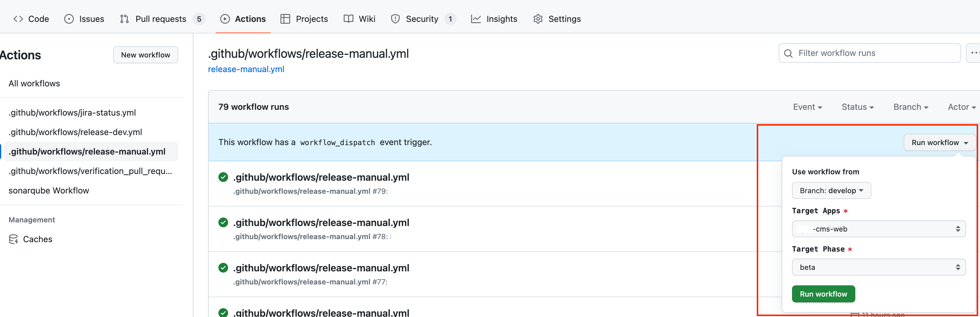Click the green Run workflow button
The height and width of the screenshot is (317, 980).
tap(823, 294)
